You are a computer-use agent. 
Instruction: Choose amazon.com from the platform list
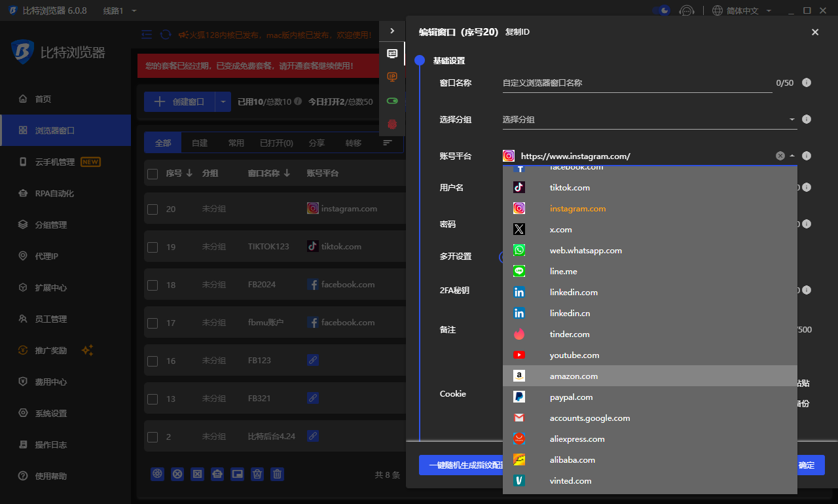[x=650, y=376]
